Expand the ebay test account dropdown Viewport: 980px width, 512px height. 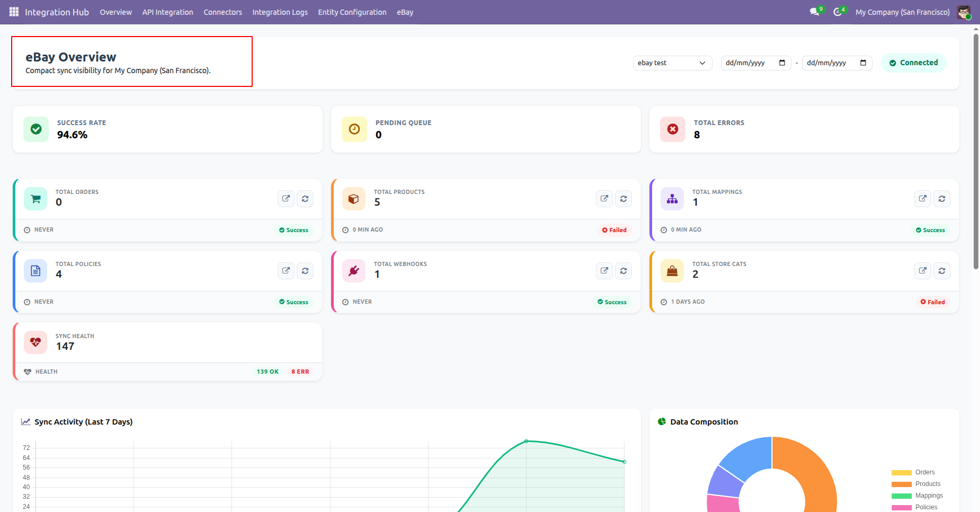(672, 63)
